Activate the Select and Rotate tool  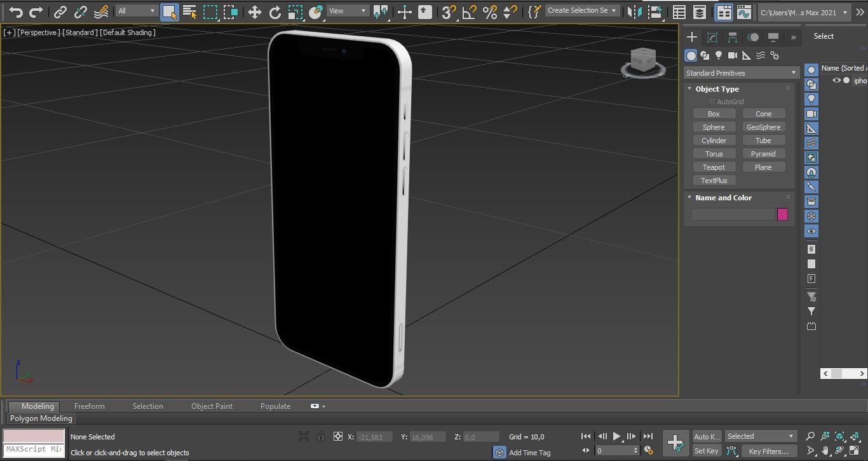click(275, 11)
